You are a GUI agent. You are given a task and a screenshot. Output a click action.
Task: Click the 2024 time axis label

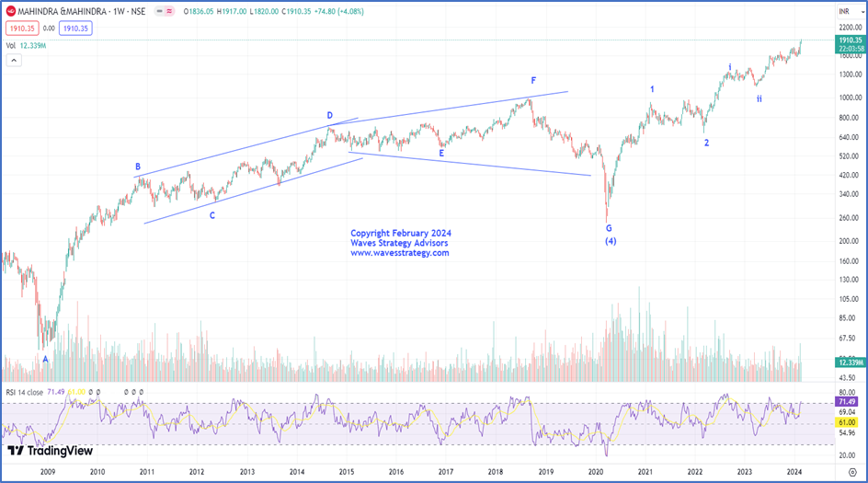(x=794, y=472)
